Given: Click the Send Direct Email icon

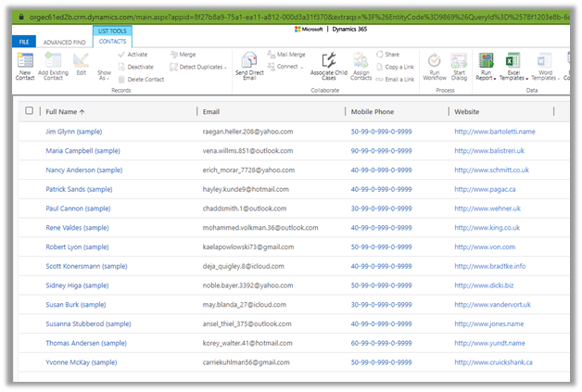Looking at the screenshot, I should click(248, 61).
